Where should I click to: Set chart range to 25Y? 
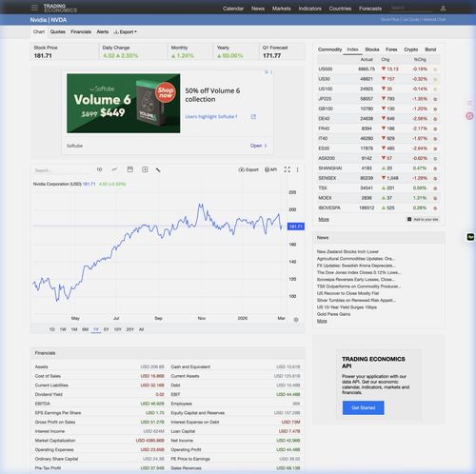coord(130,329)
